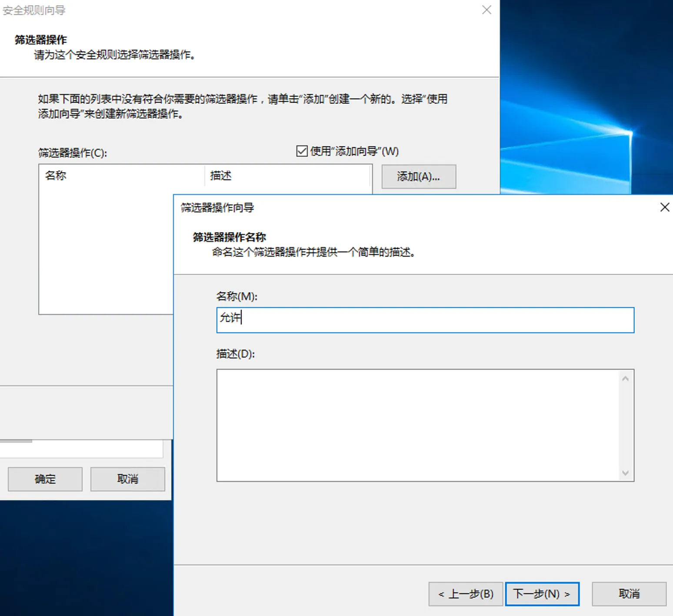
Task: Click the 名称(M): label text
Action: [x=237, y=296]
